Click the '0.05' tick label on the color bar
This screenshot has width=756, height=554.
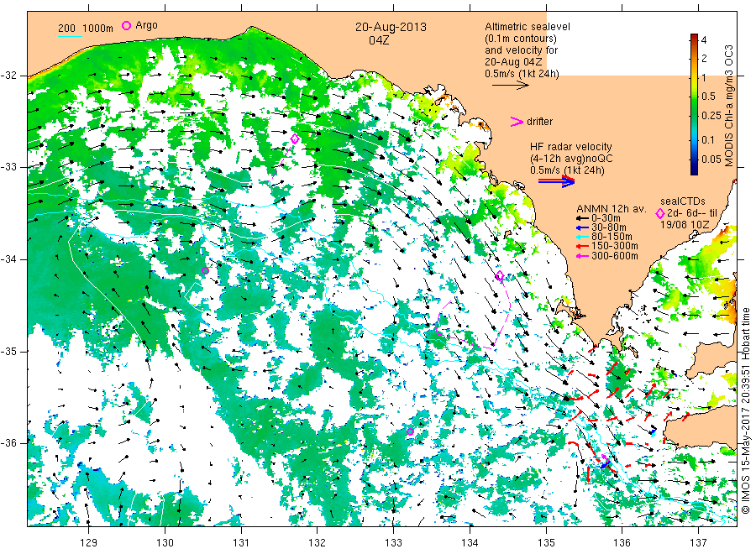pos(711,159)
